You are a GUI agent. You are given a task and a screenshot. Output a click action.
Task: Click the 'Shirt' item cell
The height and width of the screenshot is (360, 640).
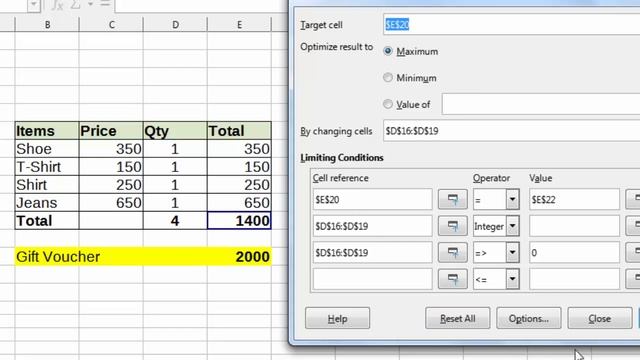[x=47, y=185]
